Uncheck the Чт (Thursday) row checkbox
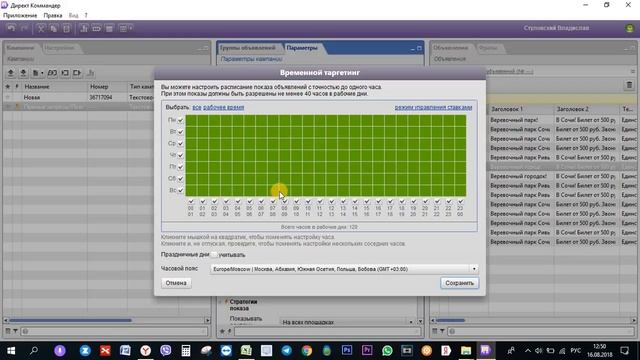The width and height of the screenshot is (640, 360). point(180,156)
